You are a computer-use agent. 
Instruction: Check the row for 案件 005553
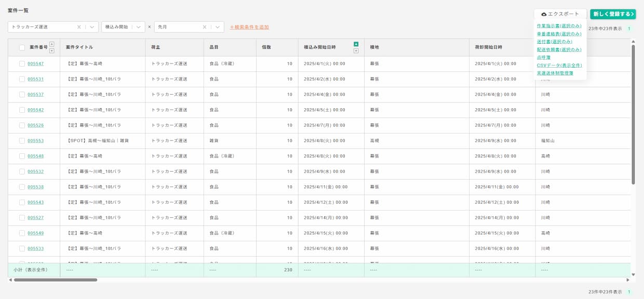point(22,140)
